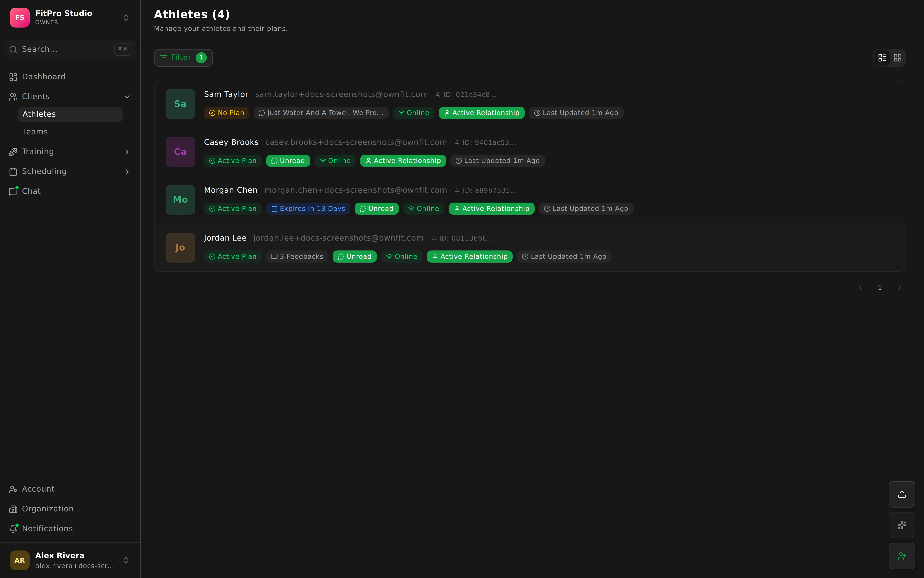Go to next page of athletes
Screen dimensions: 924x578
click(900, 288)
